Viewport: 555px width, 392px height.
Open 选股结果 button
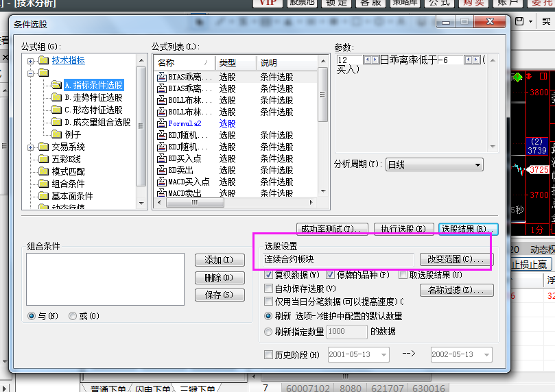coord(468,229)
